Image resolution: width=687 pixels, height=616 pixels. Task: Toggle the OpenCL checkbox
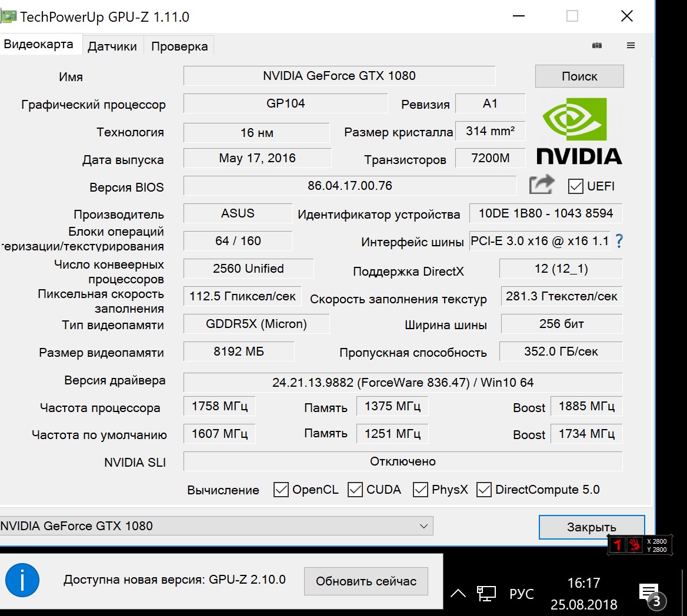coord(281,490)
